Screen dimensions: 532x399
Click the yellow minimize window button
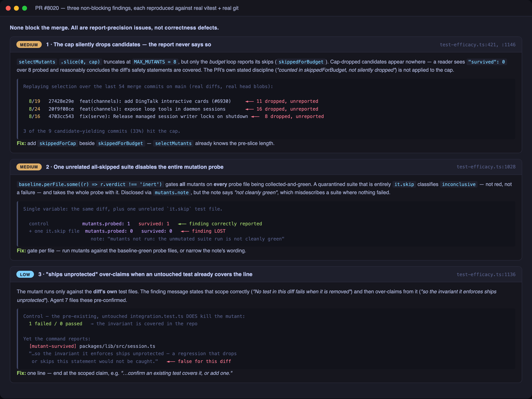pos(16,8)
